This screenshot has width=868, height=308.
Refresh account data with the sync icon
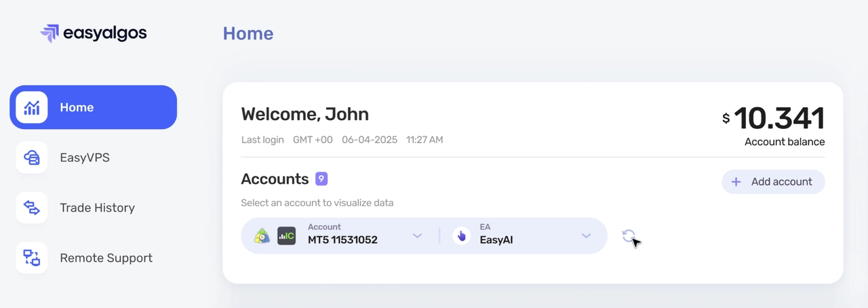coord(629,236)
